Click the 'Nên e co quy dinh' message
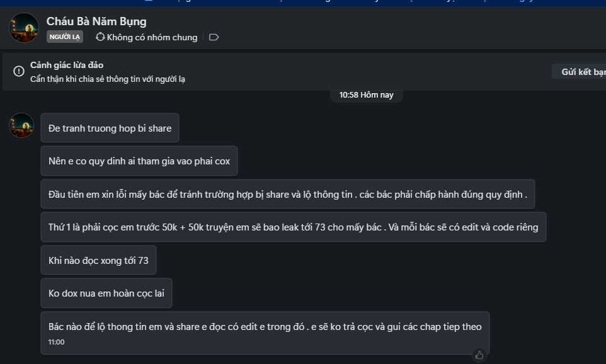Viewport: 606px width, 364px height. [139, 161]
